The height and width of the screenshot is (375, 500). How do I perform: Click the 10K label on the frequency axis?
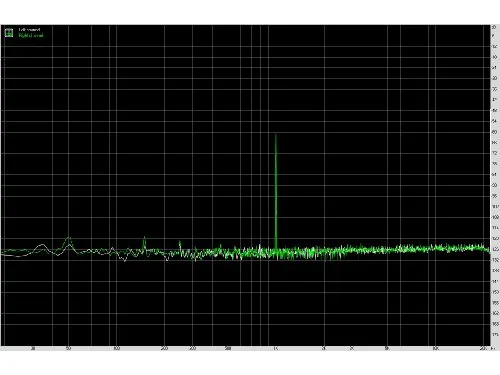[435, 349]
